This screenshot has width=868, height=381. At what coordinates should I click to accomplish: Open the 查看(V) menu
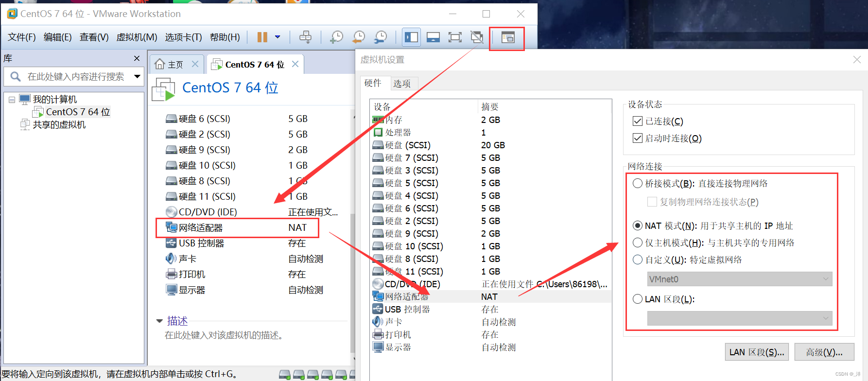click(94, 37)
